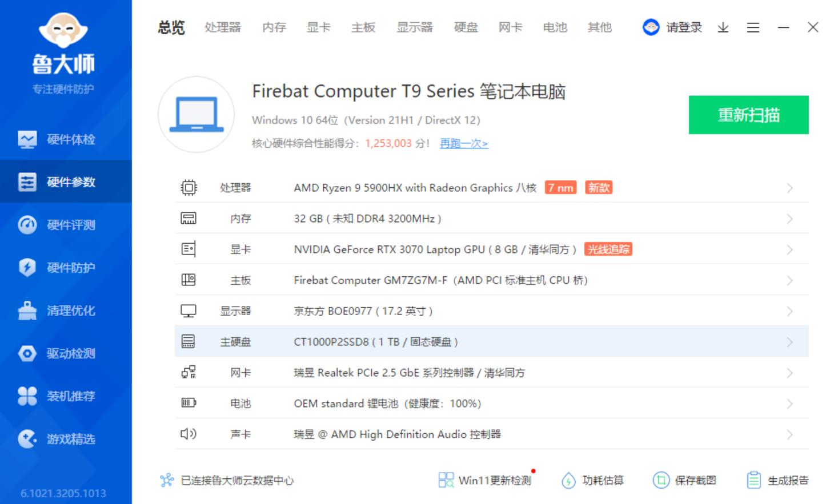Click the 保存截图 screenshot icon
This screenshot has height=504, width=826.
click(x=685, y=480)
